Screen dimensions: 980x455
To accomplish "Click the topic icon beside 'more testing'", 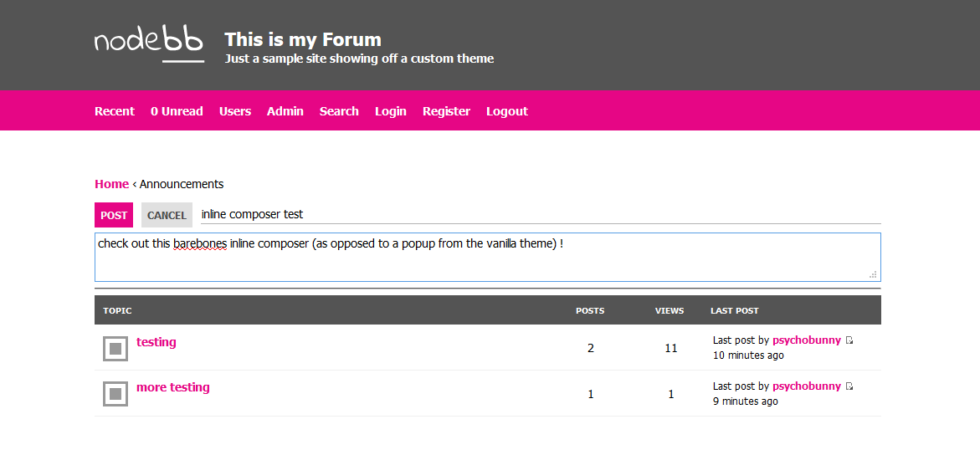I will click(x=115, y=393).
